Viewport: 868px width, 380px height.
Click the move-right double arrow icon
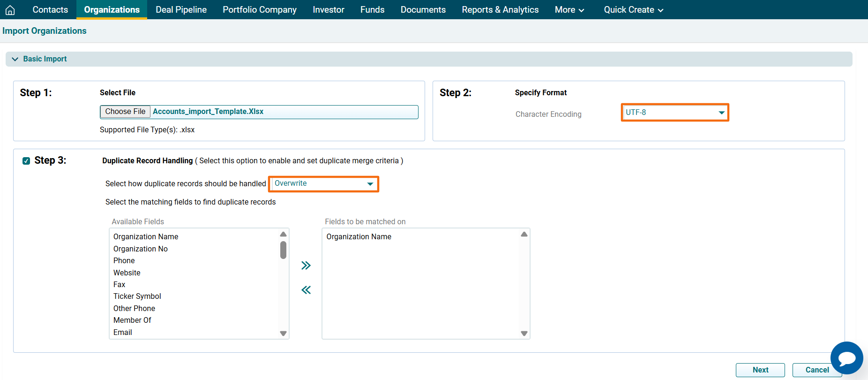click(306, 266)
